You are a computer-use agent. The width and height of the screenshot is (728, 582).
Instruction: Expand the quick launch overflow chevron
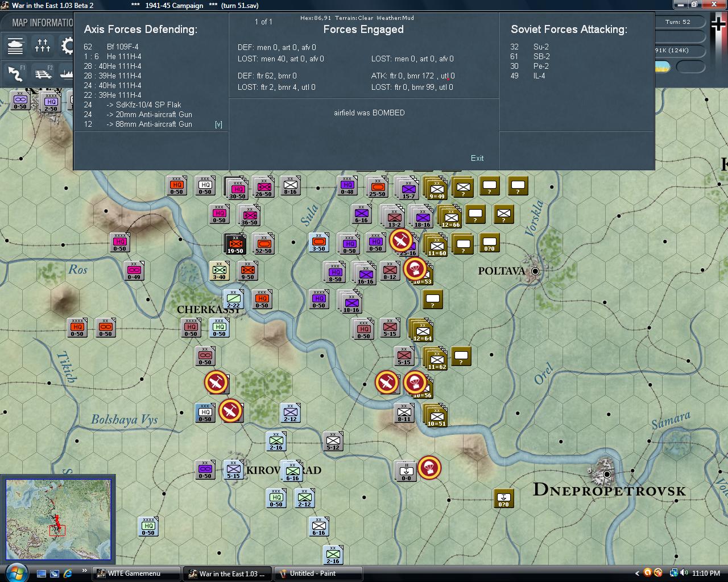click(x=85, y=571)
